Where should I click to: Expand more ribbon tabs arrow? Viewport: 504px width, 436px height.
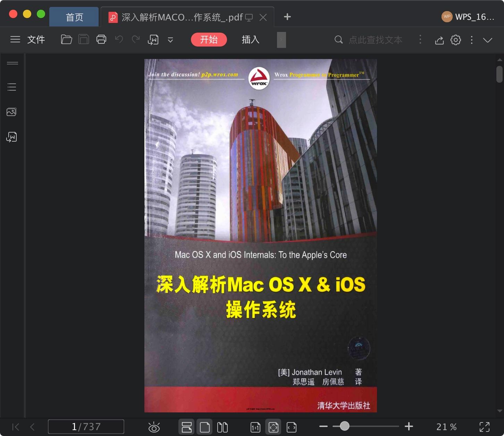(x=282, y=40)
